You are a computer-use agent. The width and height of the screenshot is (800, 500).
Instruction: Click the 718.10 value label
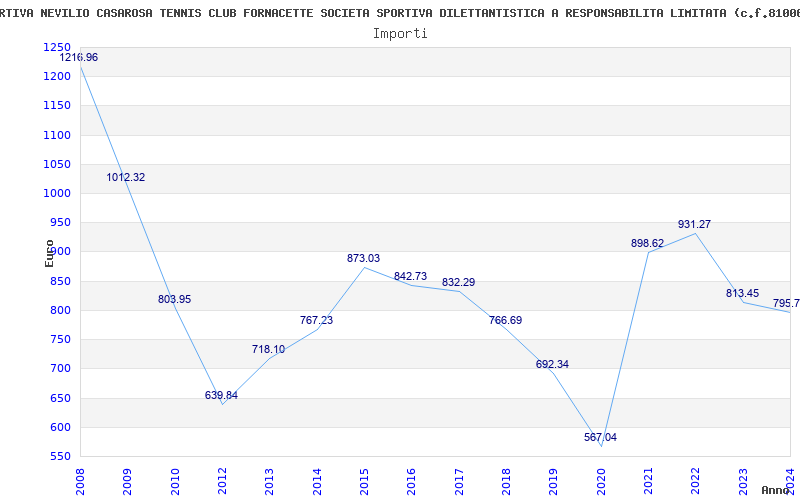[268, 349]
